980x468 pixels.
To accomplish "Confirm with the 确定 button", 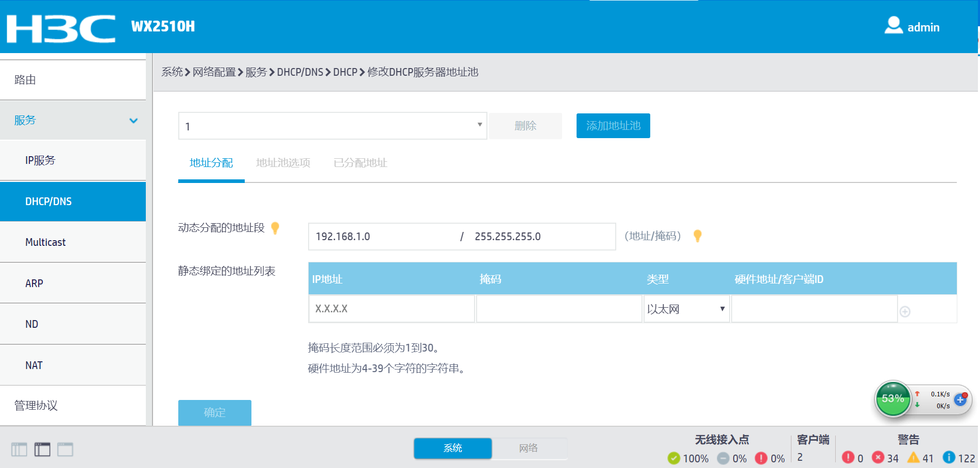I will [x=215, y=412].
